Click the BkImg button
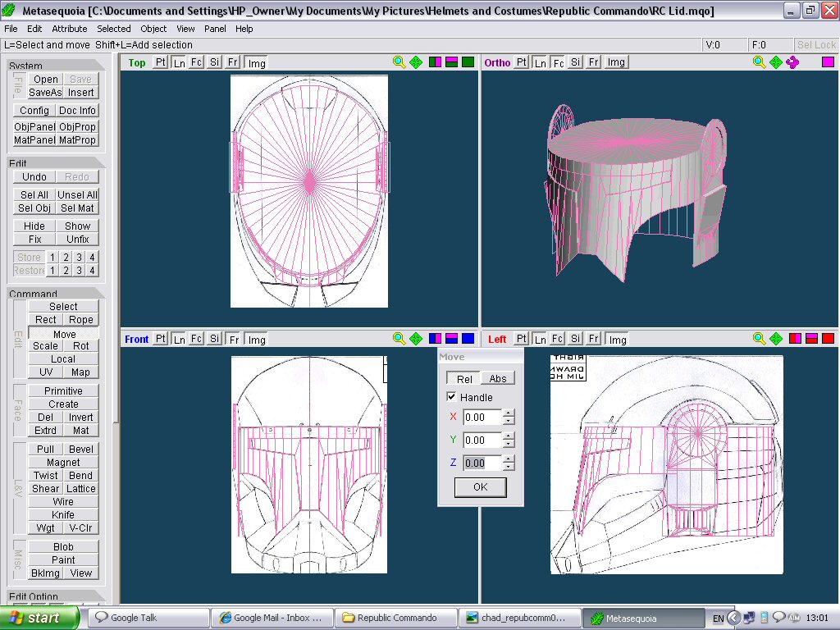 (46, 573)
